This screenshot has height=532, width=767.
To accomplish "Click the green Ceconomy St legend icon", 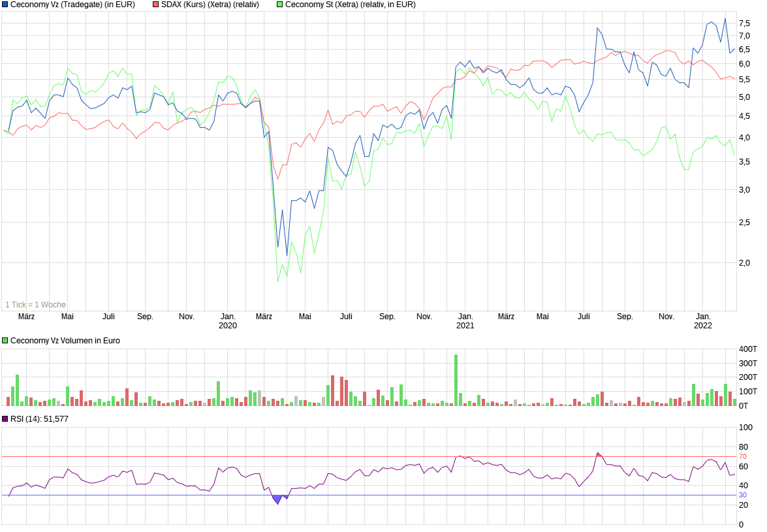I will tap(279, 5).
